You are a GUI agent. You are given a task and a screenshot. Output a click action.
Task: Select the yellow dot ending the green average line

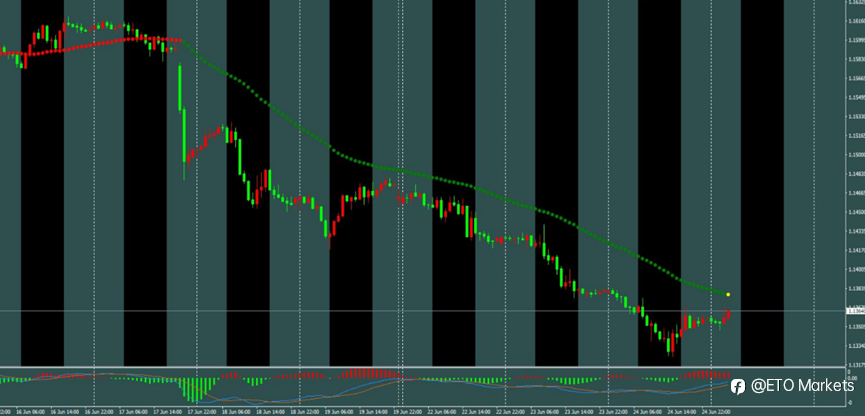coord(728,295)
